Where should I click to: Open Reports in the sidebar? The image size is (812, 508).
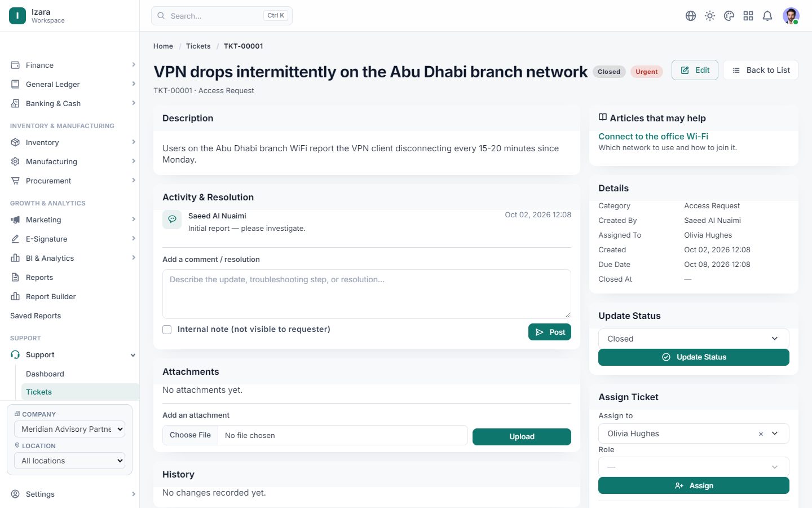click(39, 277)
